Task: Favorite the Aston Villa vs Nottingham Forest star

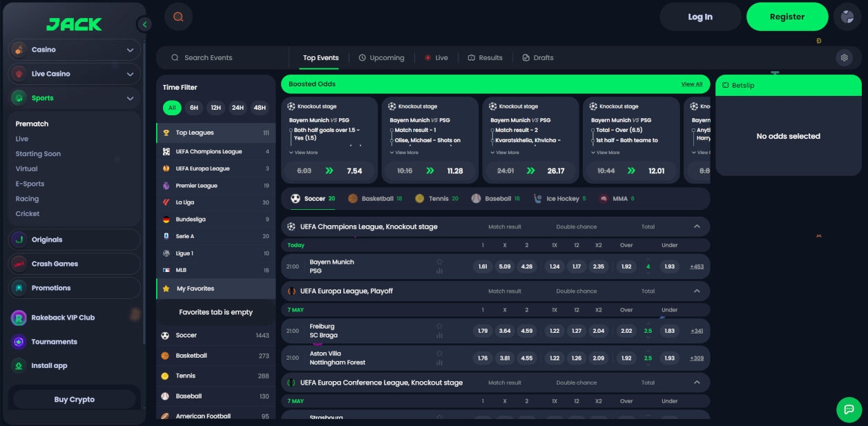Action: 439,353
